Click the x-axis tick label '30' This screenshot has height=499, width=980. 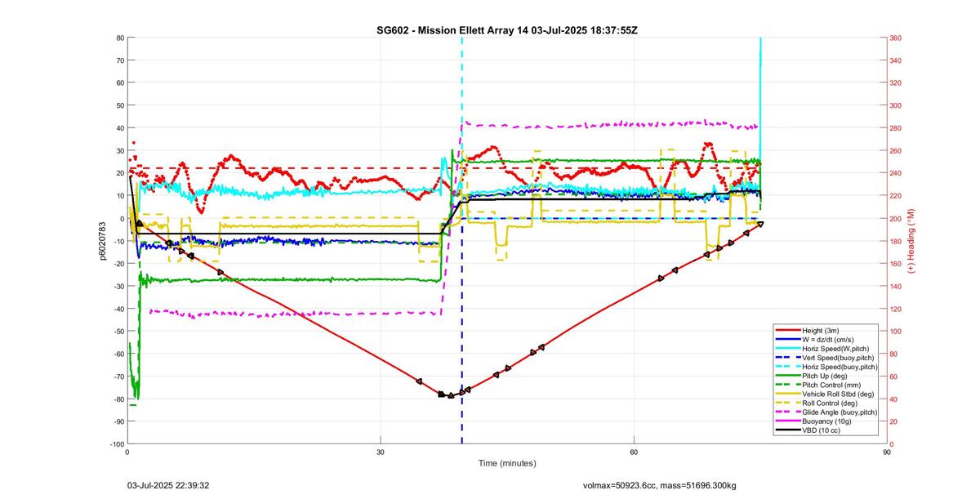point(381,451)
